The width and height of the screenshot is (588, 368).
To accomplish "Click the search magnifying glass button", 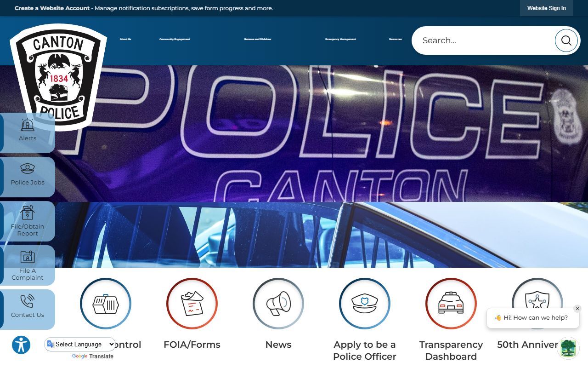I will tap(566, 40).
